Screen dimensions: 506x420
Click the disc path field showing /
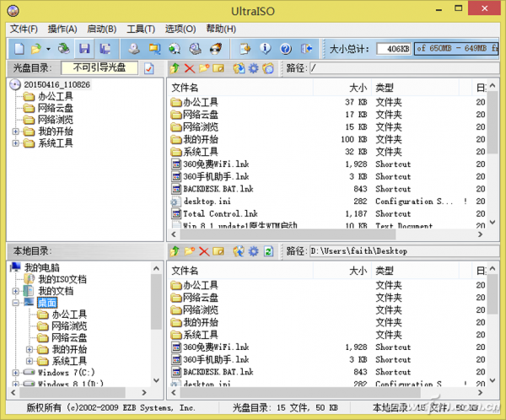coord(405,68)
